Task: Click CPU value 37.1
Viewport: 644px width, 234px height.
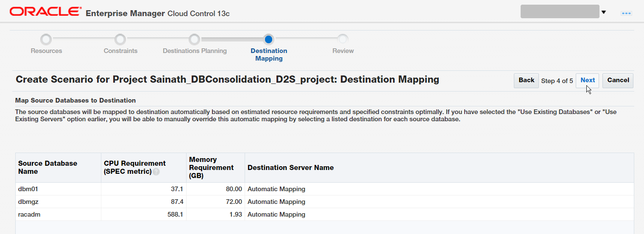Action: (x=177, y=189)
